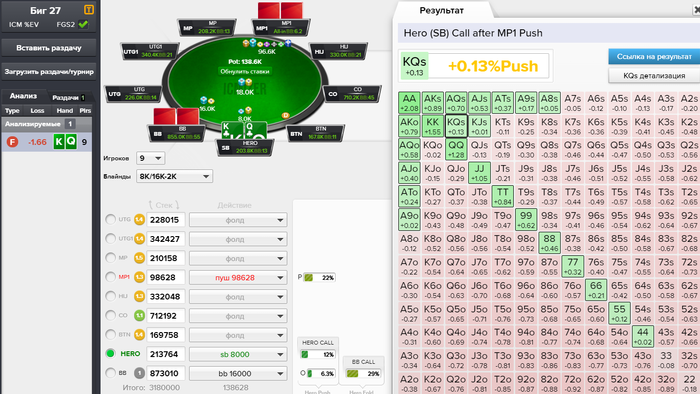The height and width of the screenshot is (394, 700).
Task: Open CO action dropdown
Action: click(238, 316)
